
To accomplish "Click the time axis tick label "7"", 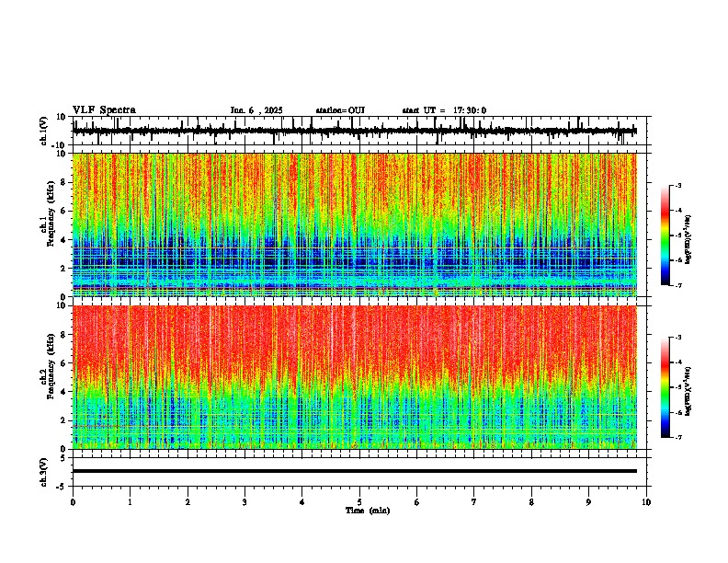I will point(474,502).
